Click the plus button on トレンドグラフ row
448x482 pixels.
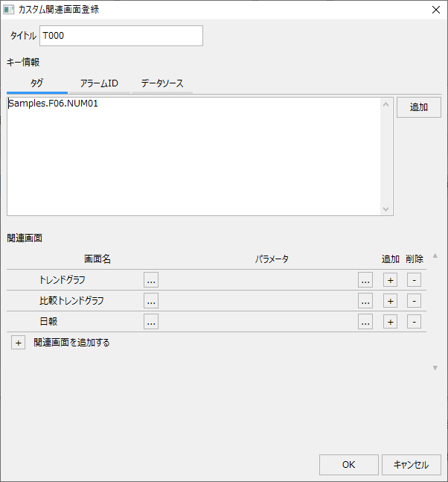click(390, 280)
